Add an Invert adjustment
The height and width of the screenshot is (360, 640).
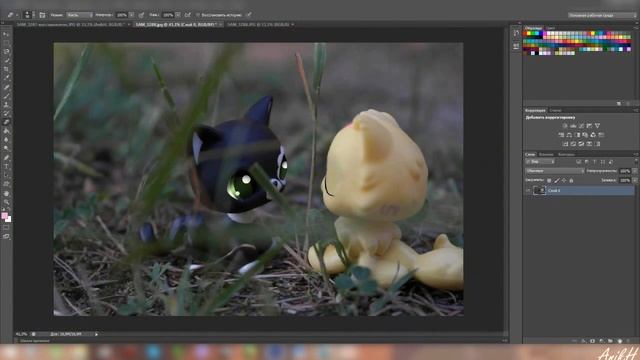[x=565, y=144]
